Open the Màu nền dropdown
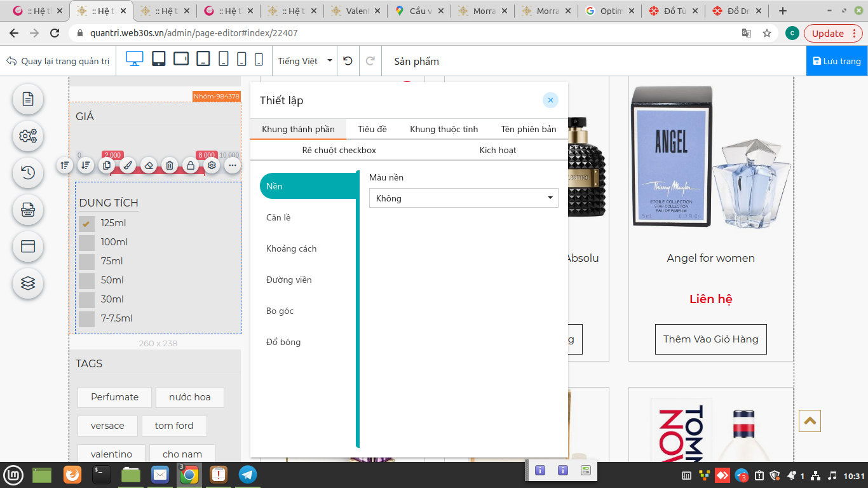 [464, 198]
